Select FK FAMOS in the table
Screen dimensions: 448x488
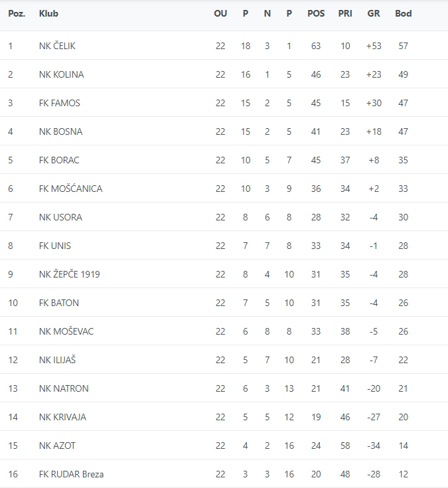click(60, 103)
